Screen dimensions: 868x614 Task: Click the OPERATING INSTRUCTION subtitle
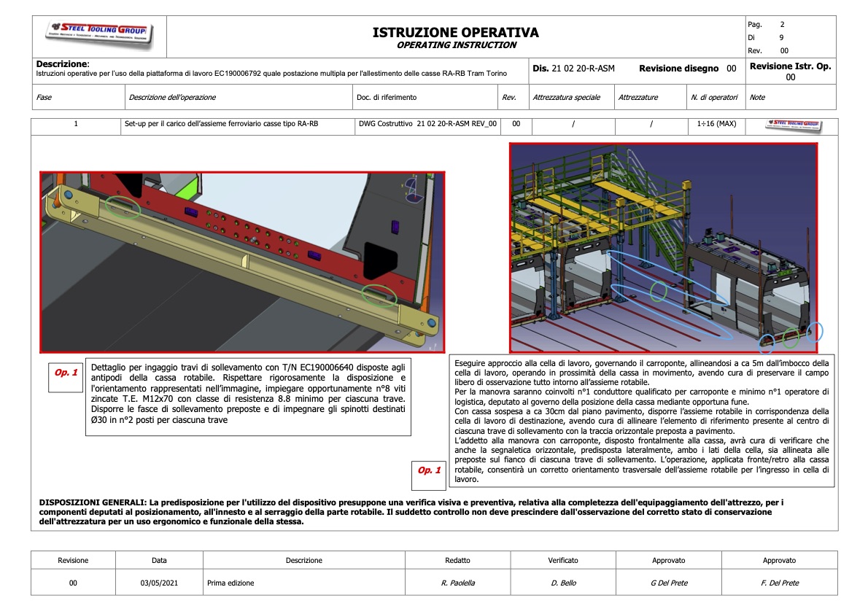tap(457, 45)
